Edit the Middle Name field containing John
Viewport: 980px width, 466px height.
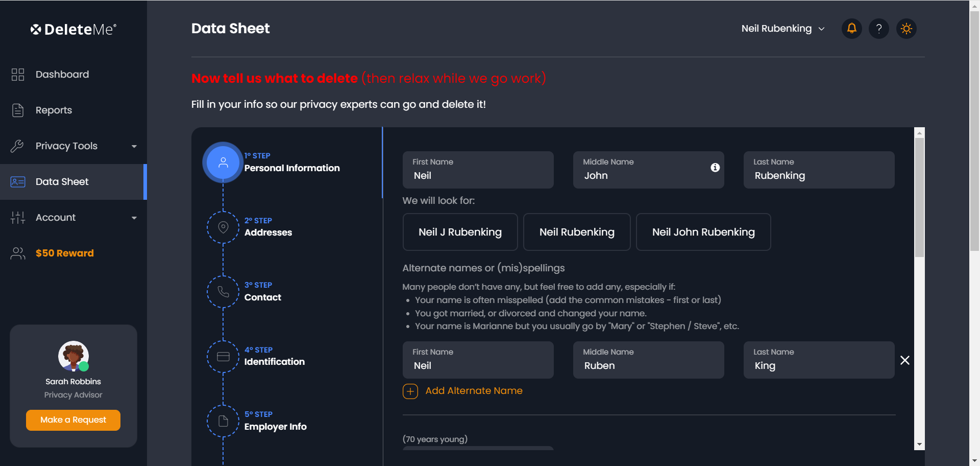[x=649, y=170]
